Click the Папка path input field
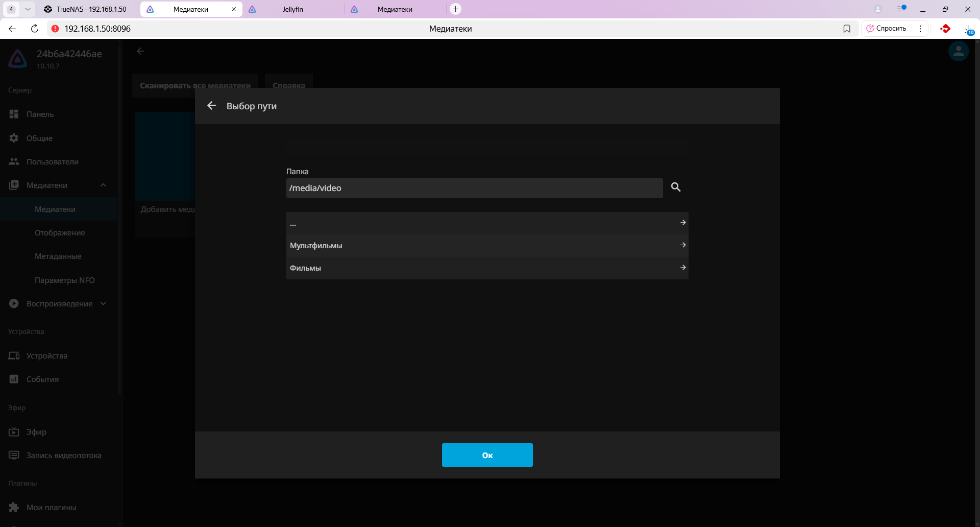 (474, 188)
